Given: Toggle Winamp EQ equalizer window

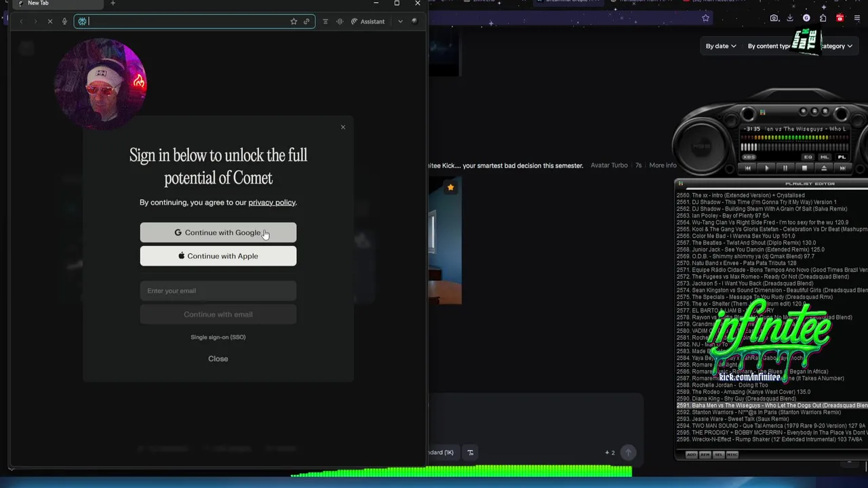Looking at the screenshot, I should 808,157.
